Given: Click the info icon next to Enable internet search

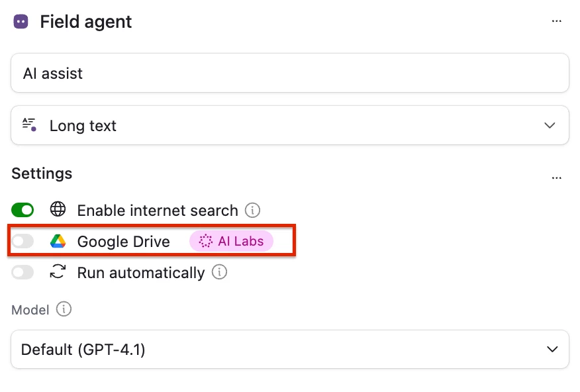Looking at the screenshot, I should (x=252, y=211).
